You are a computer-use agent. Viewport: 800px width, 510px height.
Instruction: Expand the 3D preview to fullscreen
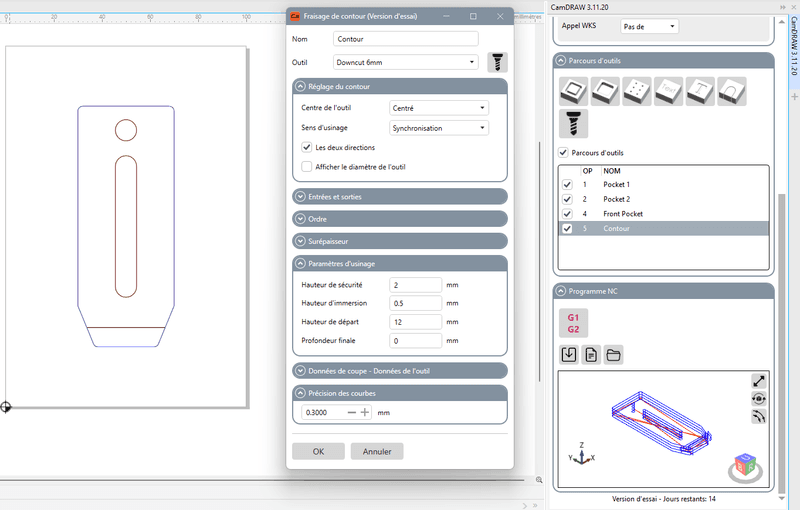760,381
